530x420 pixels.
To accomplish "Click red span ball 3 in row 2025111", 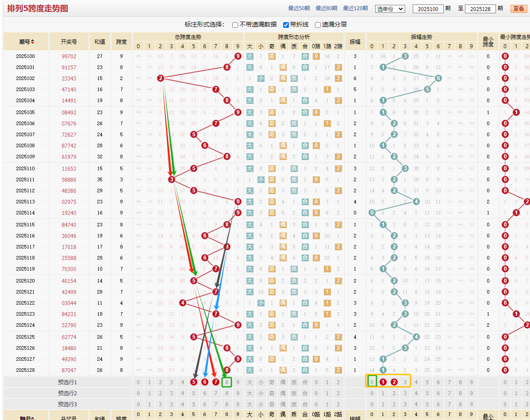I will 172,179.
